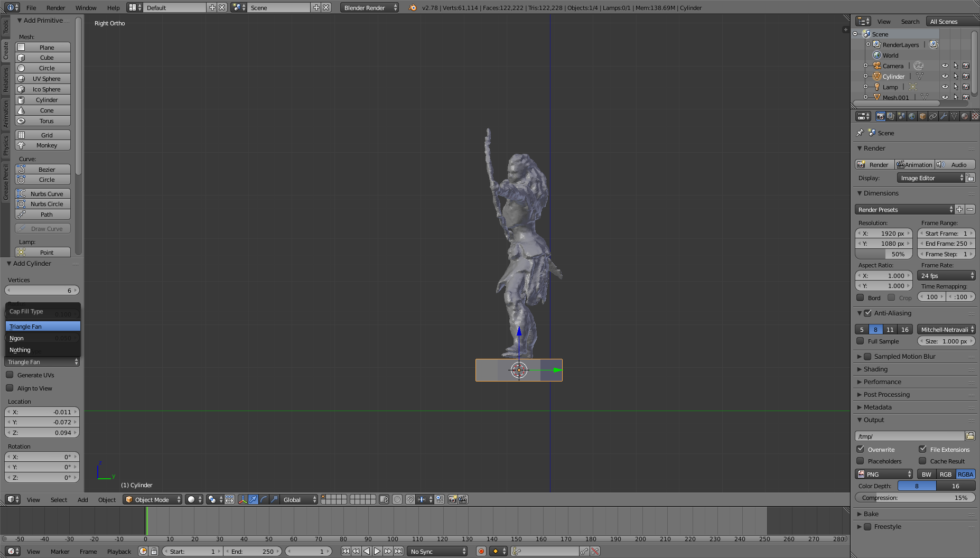Open the No Sync playback dropdown

tap(437, 551)
